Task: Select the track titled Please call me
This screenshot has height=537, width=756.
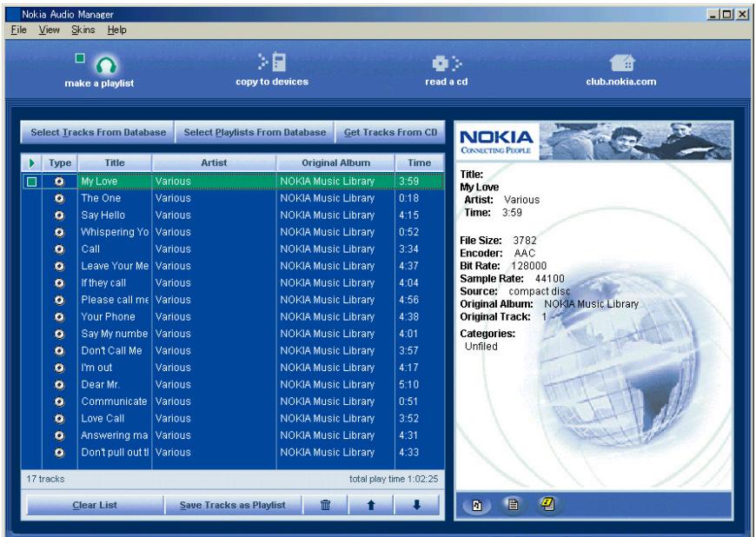Action: coord(115,300)
